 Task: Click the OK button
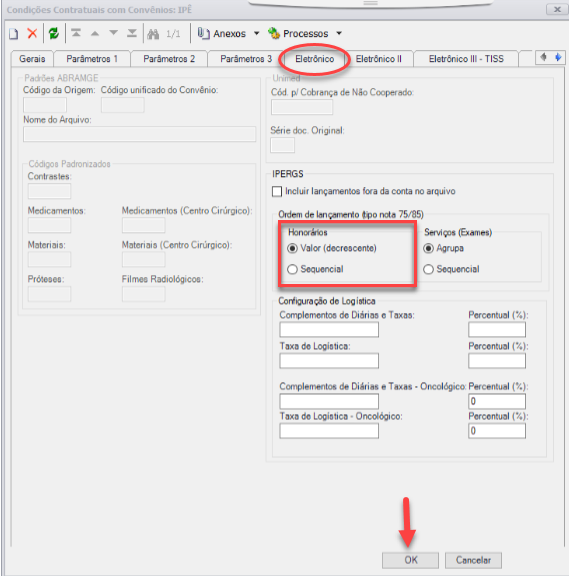pyautogui.click(x=410, y=560)
